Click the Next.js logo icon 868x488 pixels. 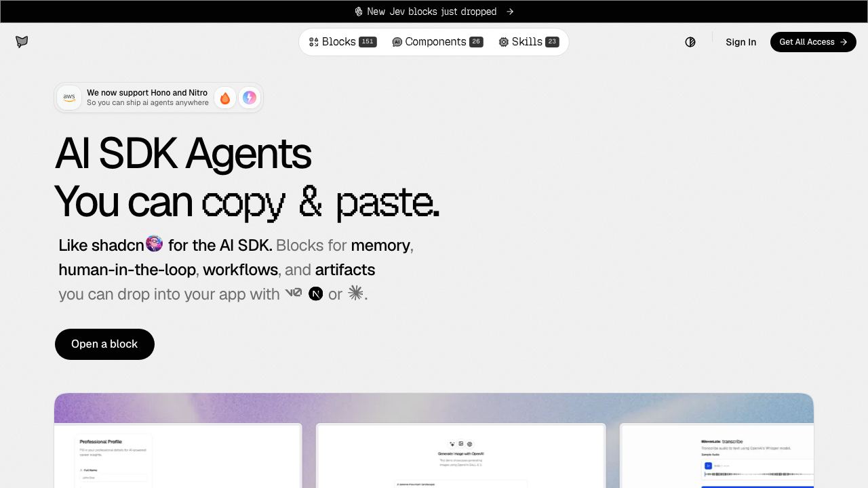(315, 293)
